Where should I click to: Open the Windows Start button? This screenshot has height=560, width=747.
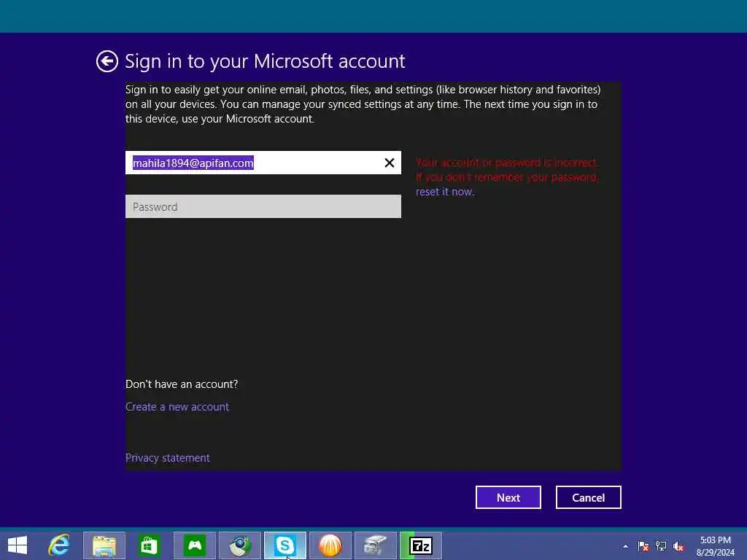coord(18,545)
